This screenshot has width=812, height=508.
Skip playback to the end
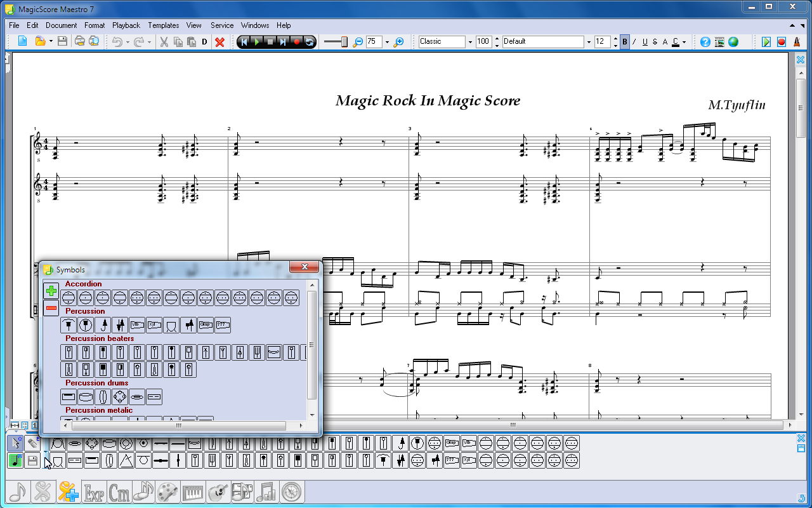[283, 42]
